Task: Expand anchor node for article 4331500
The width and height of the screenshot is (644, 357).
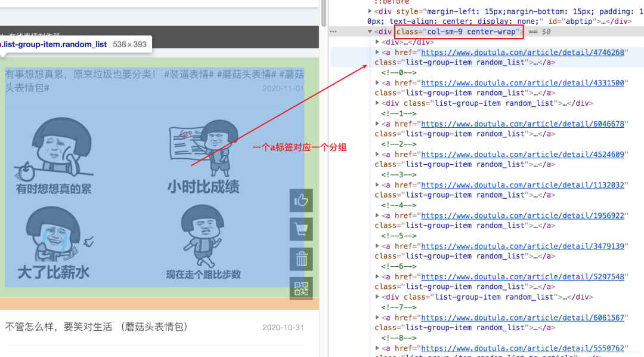Action: coord(377,82)
